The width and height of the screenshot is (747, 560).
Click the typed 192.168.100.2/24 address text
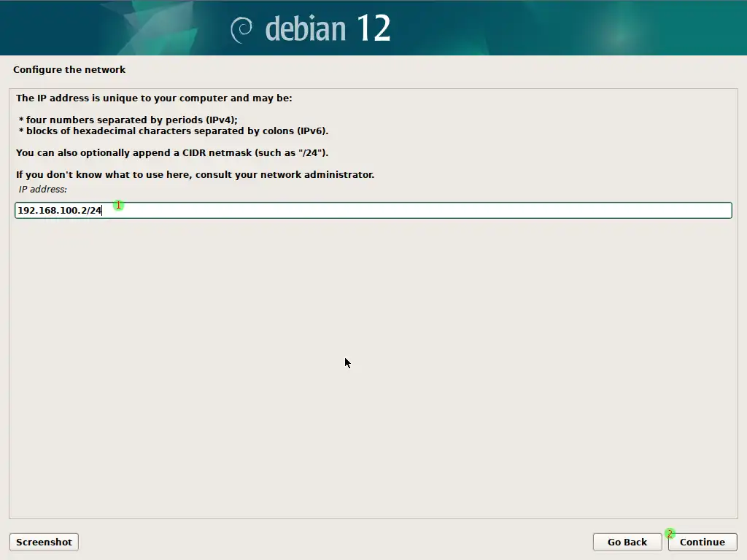(59, 210)
